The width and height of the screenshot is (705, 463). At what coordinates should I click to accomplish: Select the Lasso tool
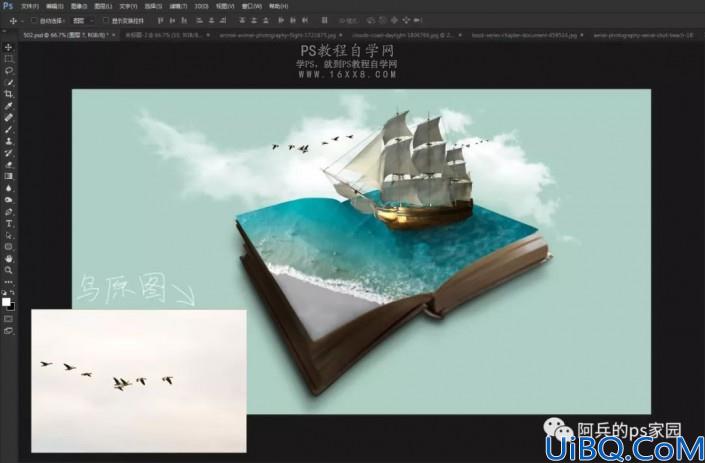pos(9,71)
